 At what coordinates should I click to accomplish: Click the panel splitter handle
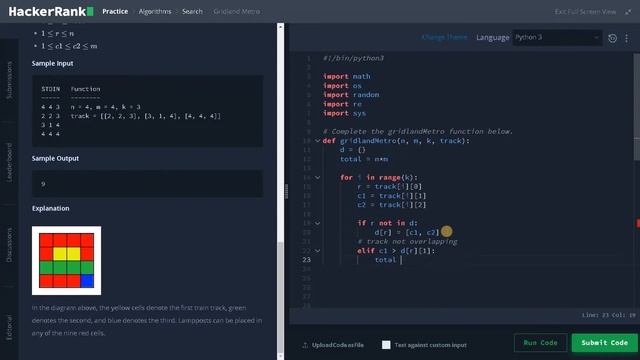286,191
